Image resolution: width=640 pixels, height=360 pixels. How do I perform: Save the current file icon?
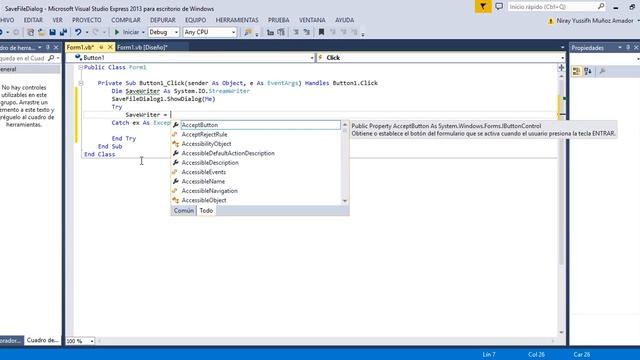point(52,32)
